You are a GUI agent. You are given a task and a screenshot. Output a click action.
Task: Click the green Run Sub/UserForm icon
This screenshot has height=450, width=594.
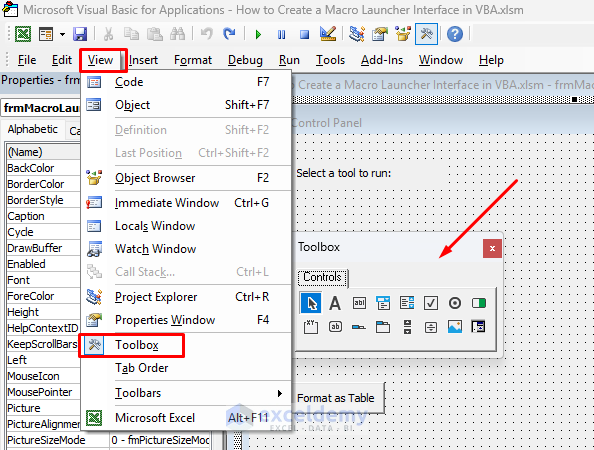point(258,34)
